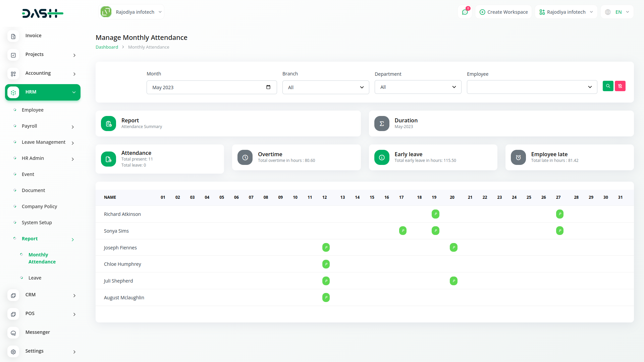The width and height of the screenshot is (644, 362).
Task: Open Messenger from the sidebar icon
Action: pyautogui.click(x=13, y=333)
